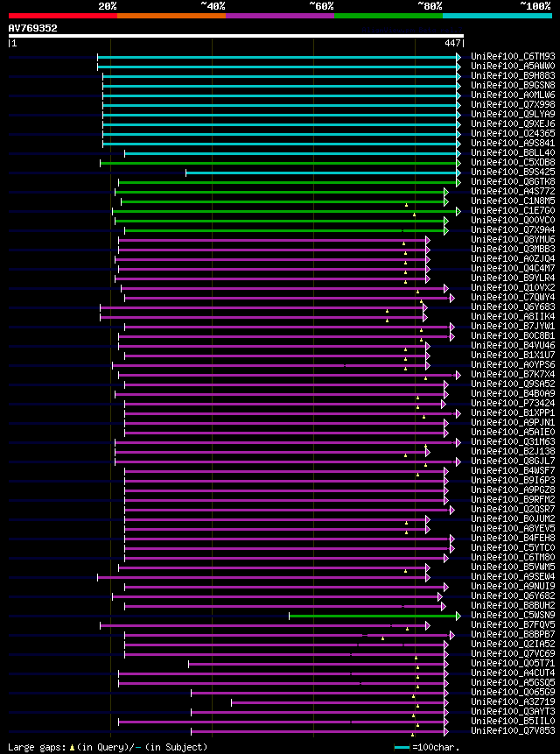Image resolution: width=560 pixels, height=754 pixels.
Task: Open hit UniRef100_B7K7X4
Action: 513,375
